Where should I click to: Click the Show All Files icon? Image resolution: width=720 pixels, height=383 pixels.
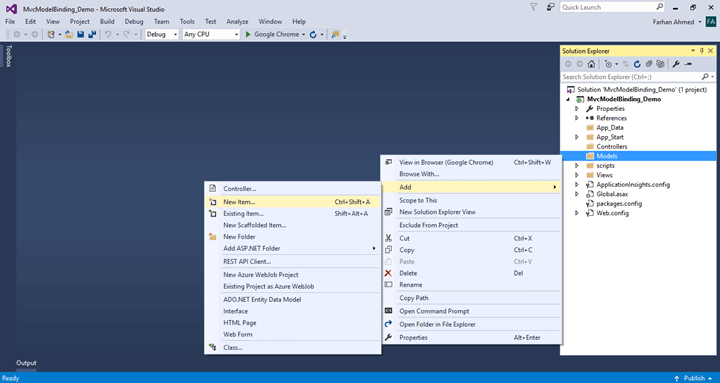(x=661, y=64)
